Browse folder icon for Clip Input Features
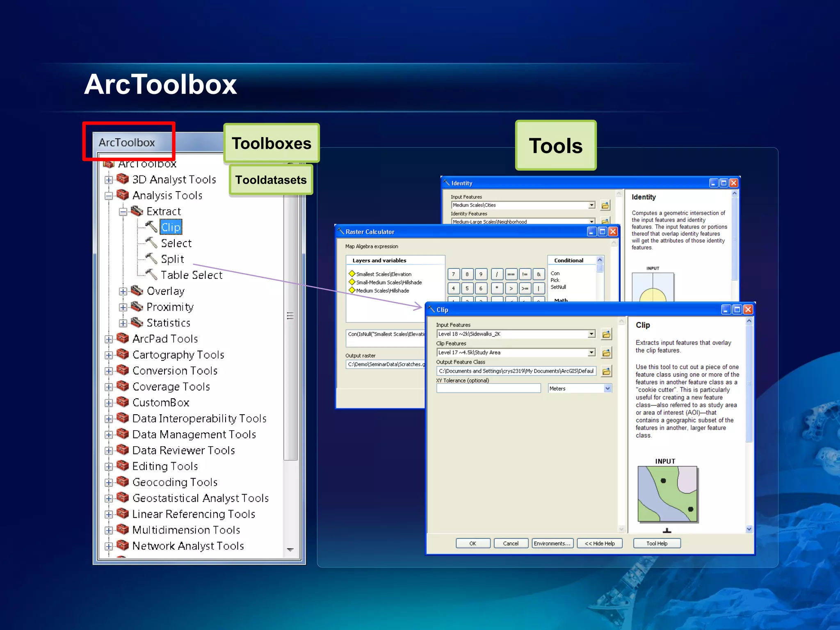The image size is (840, 630). (x=606, y=334)
